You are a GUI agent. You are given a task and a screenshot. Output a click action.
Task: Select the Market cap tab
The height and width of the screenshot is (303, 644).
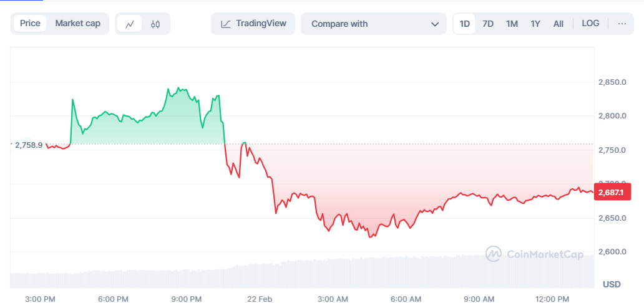coord(77,24)
